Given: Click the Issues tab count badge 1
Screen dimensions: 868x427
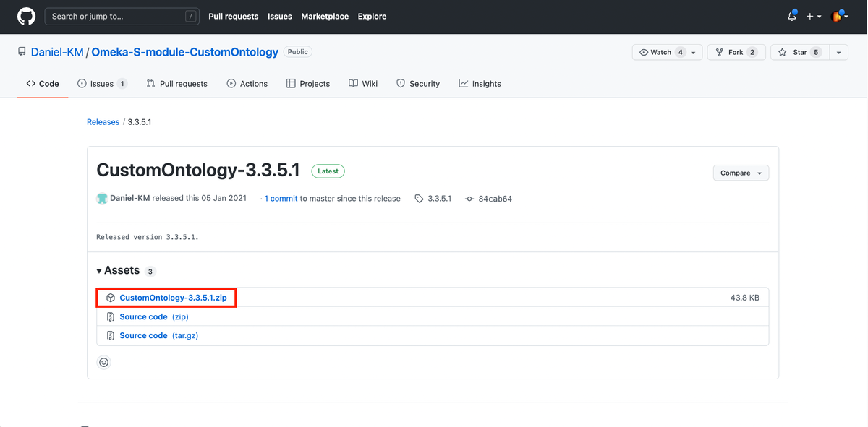Looking at the screenshot, I should point(122,84).
